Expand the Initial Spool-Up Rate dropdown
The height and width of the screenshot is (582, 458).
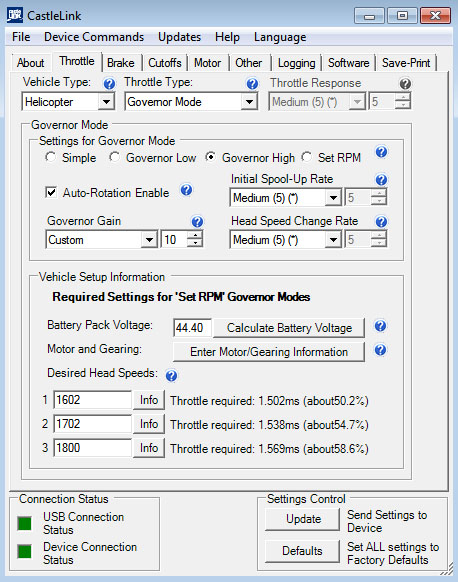coord(333,197)
